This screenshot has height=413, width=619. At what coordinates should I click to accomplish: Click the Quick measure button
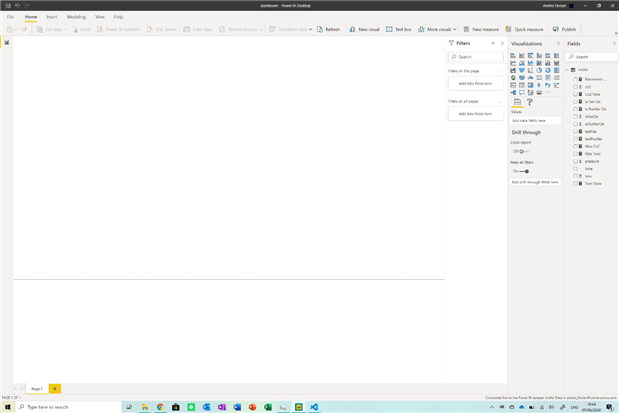pos(524,29)
